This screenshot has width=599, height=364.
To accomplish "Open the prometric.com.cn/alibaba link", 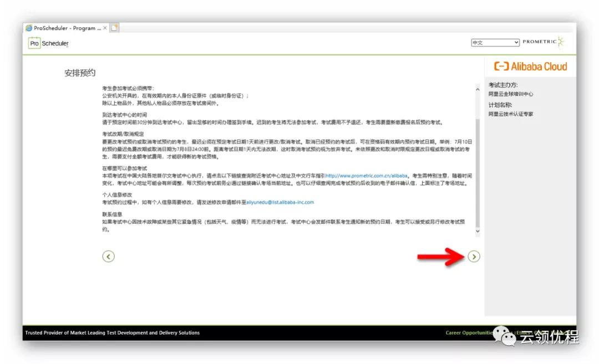I will [x=366, y=176].
